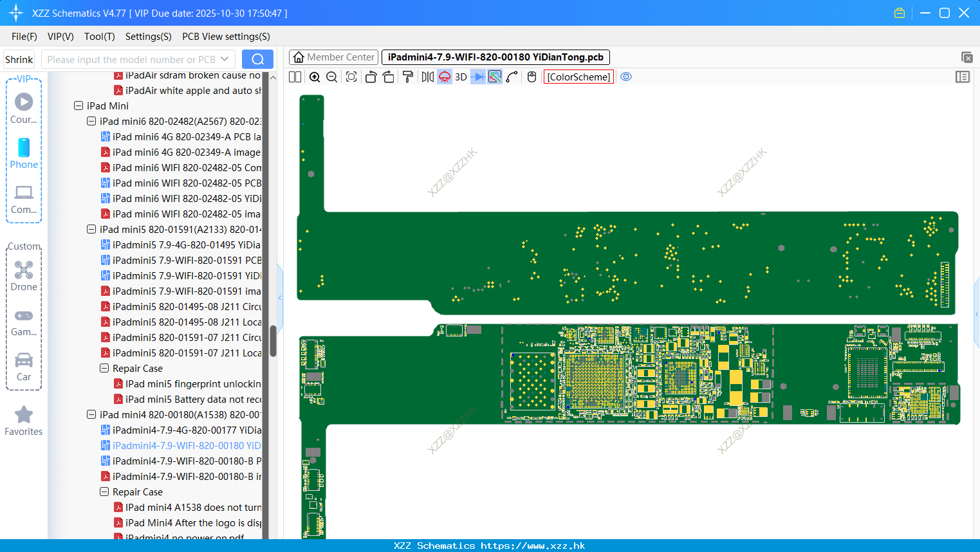Fit the board to the window
The image size is (980, 552).
[351, 77]
